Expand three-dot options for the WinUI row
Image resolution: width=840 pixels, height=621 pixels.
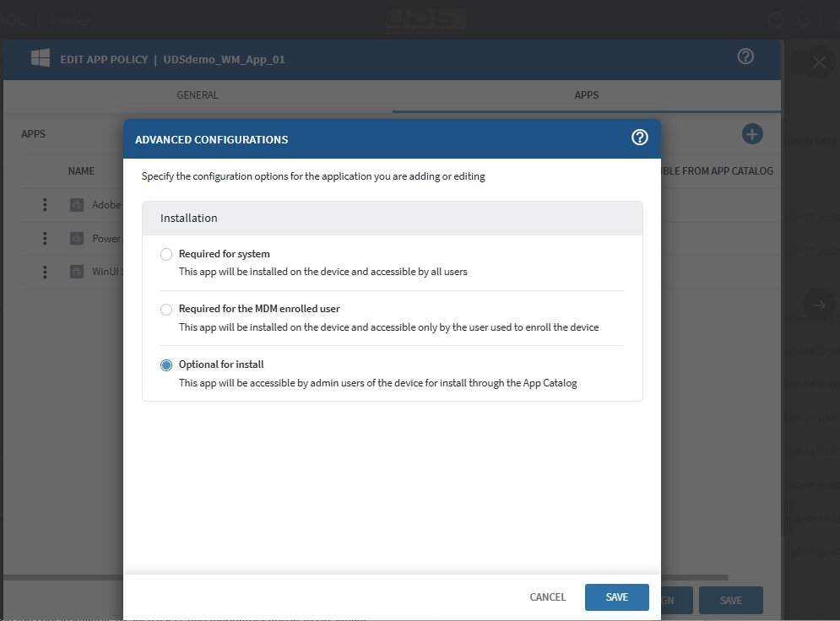pyautogui.click(x=45, y=272)
